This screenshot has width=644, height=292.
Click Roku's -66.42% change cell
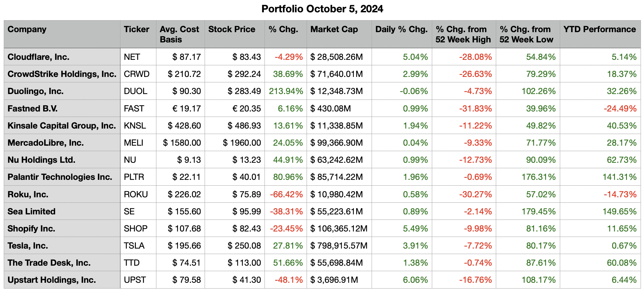(286, 195)
